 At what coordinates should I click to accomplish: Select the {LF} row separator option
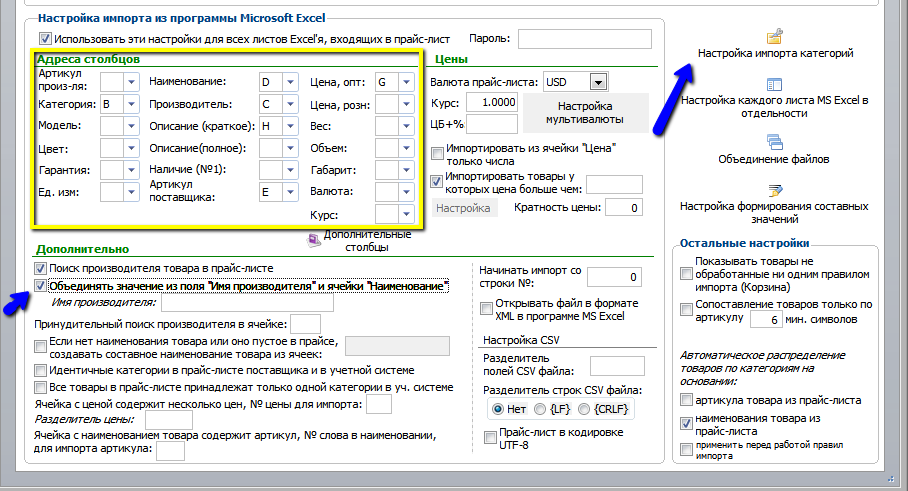(x=540, y=409)
